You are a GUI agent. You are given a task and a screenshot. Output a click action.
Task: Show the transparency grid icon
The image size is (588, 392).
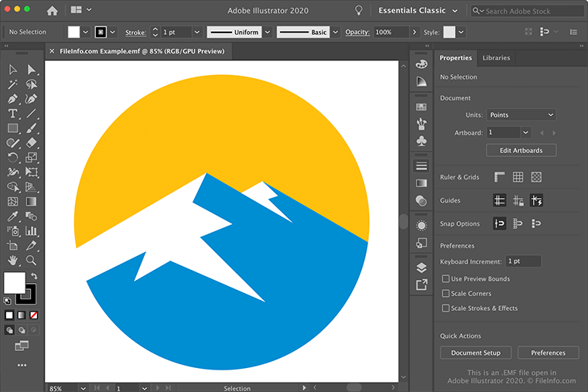coord(536,177)
